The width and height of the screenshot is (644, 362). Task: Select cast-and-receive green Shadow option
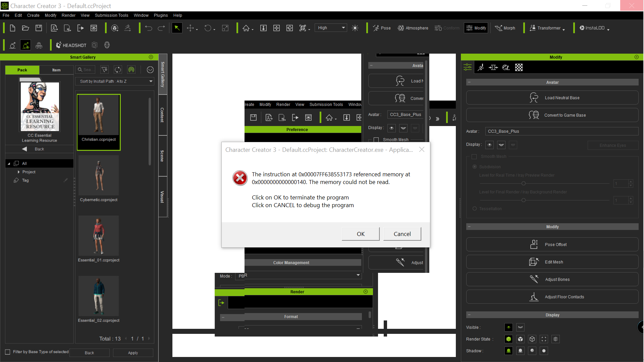tap(508, 351)
